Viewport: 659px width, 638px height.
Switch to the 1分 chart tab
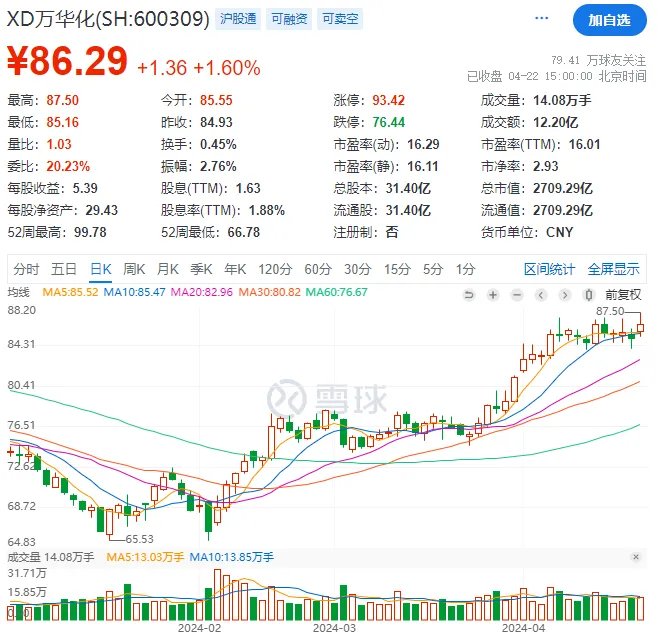pos(466,269)
